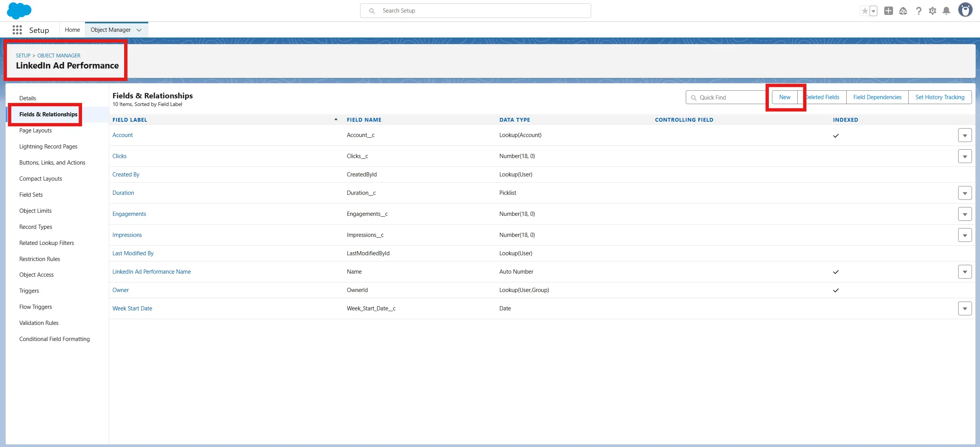Click the New field button
Viewport: 980px width, 447px height.
[785, 97]
